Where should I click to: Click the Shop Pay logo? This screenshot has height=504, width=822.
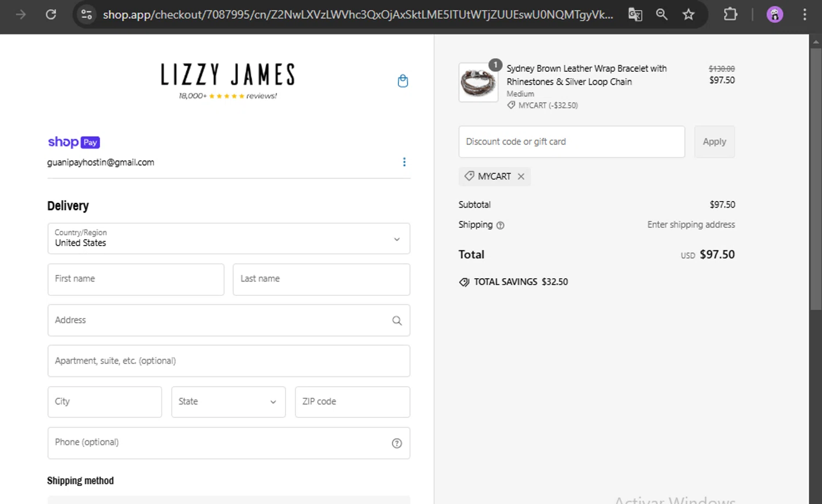tap(74, 142)
